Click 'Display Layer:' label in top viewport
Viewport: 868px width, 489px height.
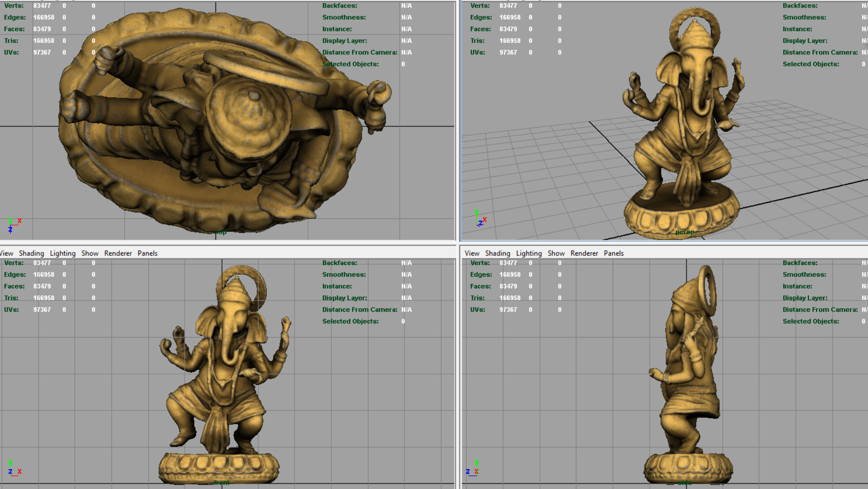[x=345, y=41]
